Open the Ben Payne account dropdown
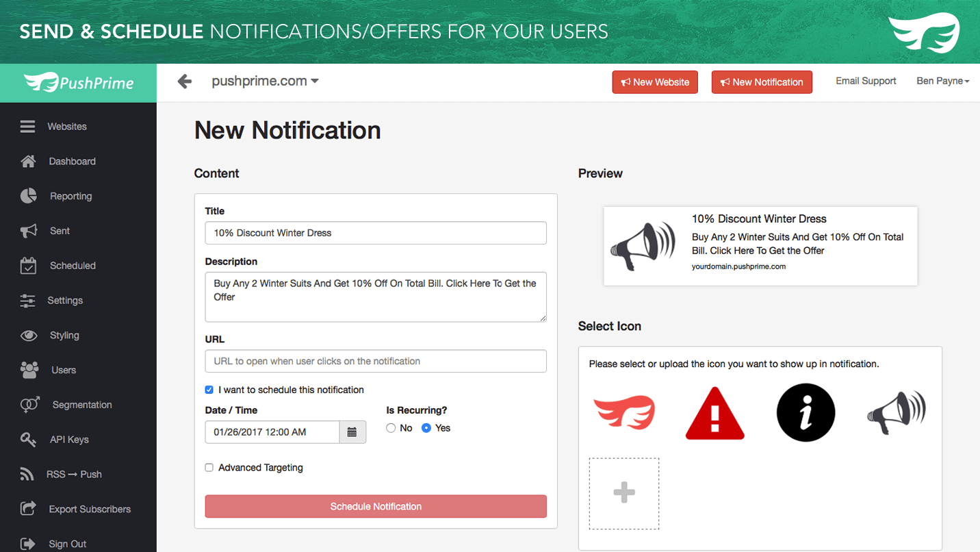This screenshot has width=980, height=552. point(943,81)
